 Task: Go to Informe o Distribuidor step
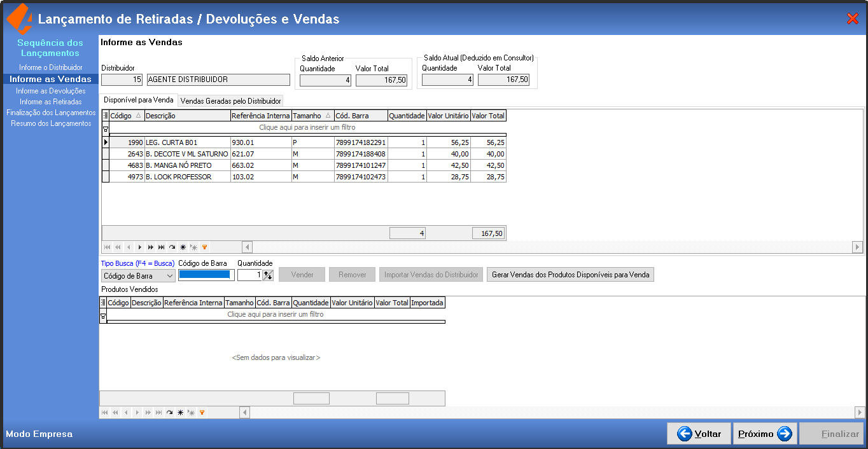coord(51,67)
